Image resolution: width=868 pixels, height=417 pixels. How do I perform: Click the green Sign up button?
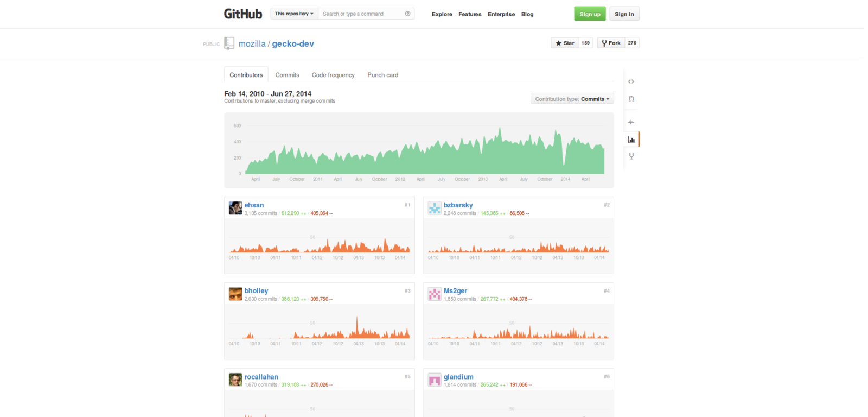tap(590, 14)
